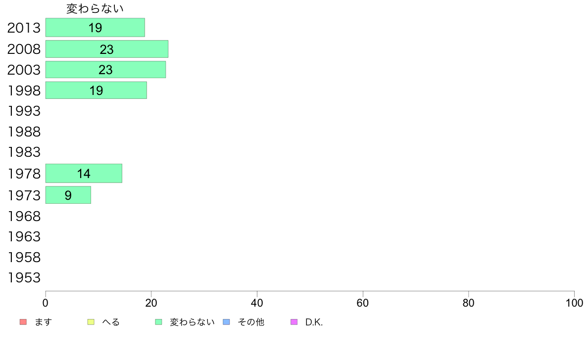588x364 pixels.
Task: Click the 変わらない heading above bars
Action: coord(95,8)
